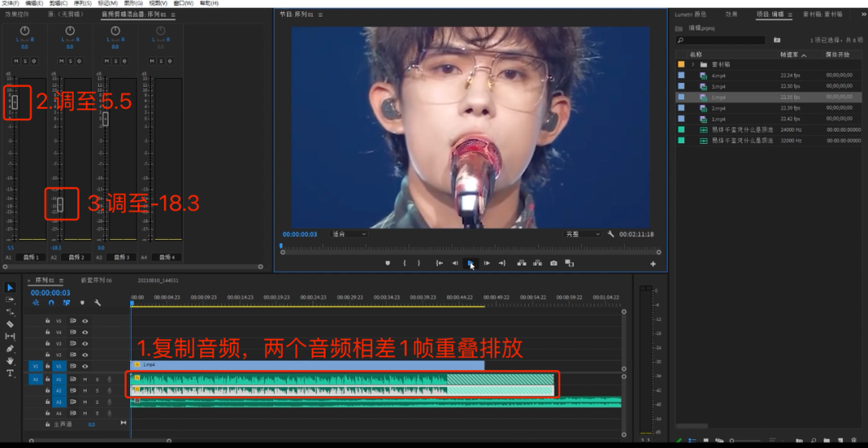Open 音频剪辑混合器 panel menu
Viewport: 868px width, 448px height.
(x=174, y=14)
